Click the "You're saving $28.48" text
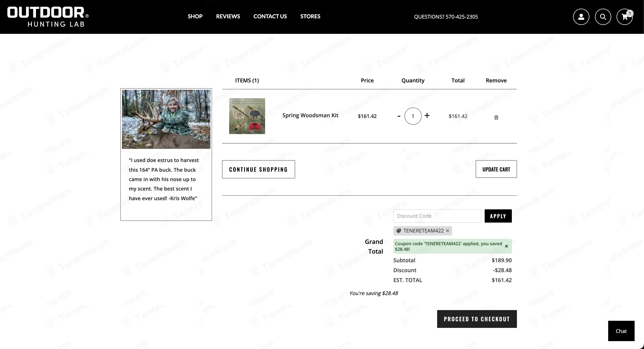This screenshot has width=644, height=349. pyautogui.click(x=374, y=293)
